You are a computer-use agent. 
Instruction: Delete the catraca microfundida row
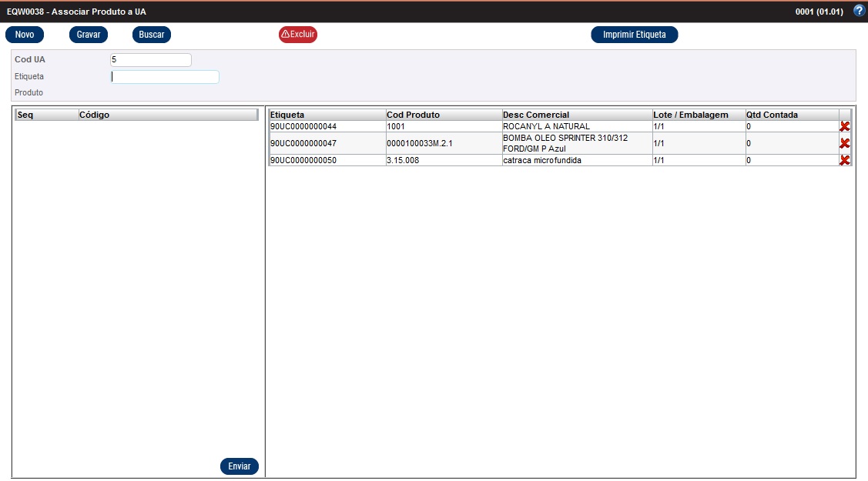[844, 160]
